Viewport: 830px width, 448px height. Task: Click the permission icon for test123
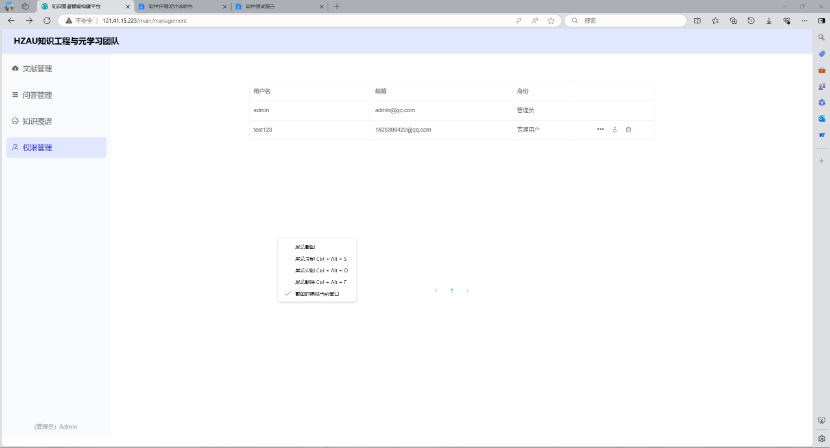click(615, 130)
